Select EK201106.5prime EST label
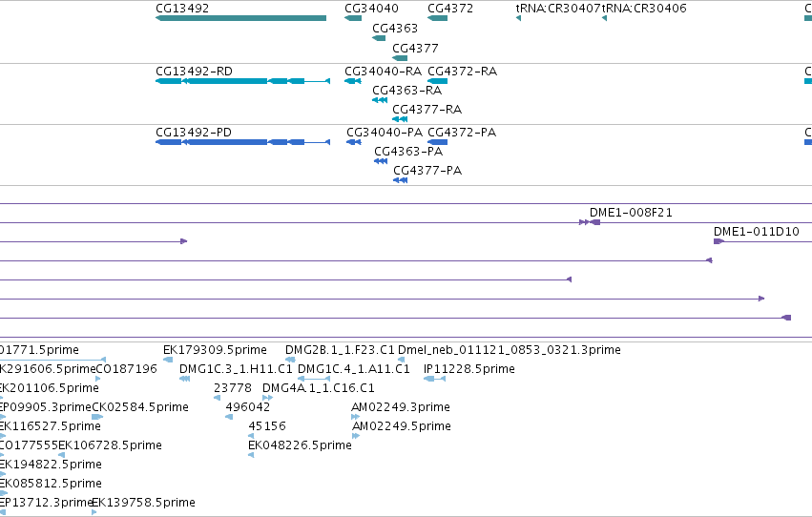Screen dimensions: 812x517 [x=50, y=388]
